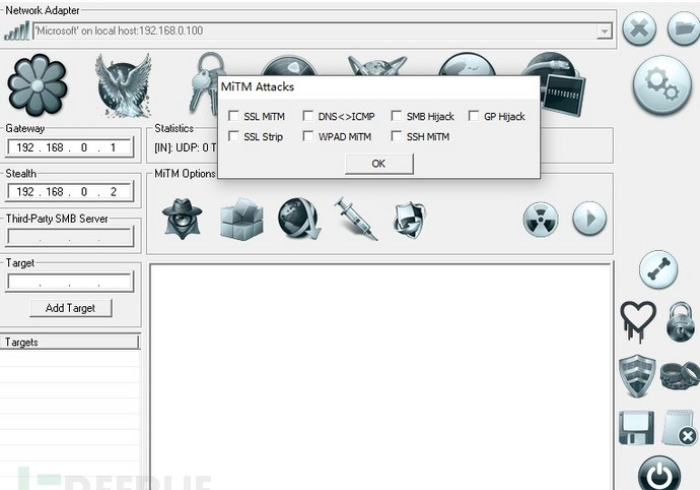
Task: Click the Heartbleed heart icon
Action: pyautogui.click(x=637, y=322)
